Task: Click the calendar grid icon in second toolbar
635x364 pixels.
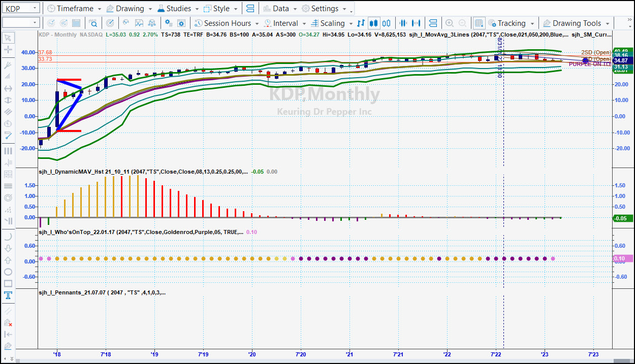Action: tap(77, 23)
